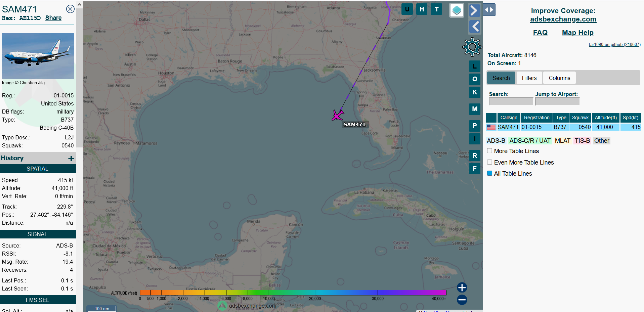Open the adsbexchange.com coverage link
Image resolution: width=644 pixels, height=312 pixels.
563,19
